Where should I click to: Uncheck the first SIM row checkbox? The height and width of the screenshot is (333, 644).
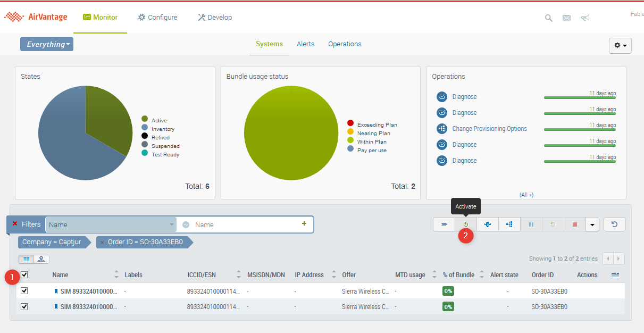point(24,291)
